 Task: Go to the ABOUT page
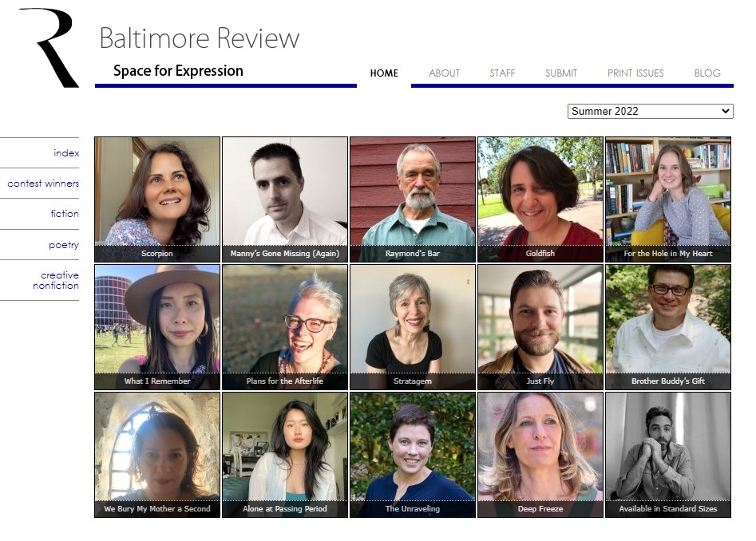[x=444, y=73]
